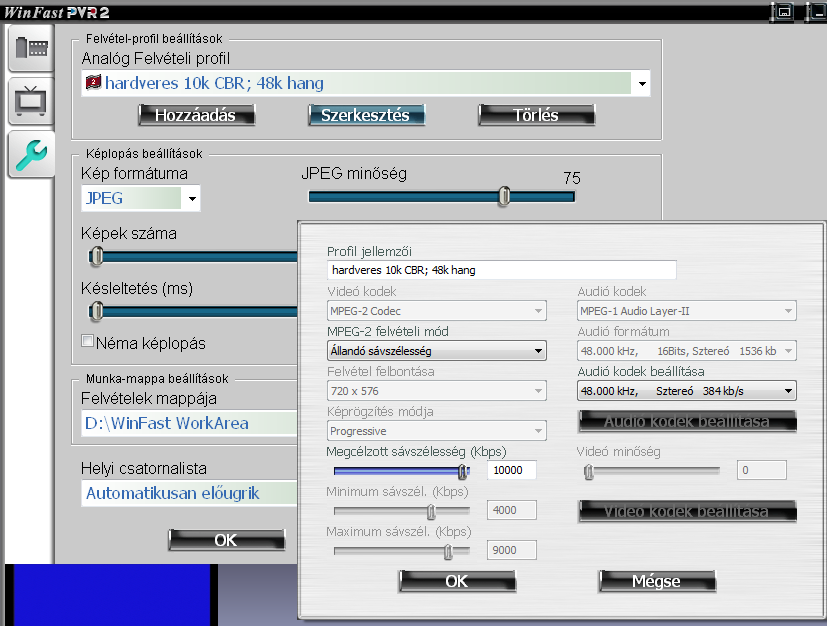Click the save icon in title bar
Viewport: 827px width, 626px height.
[784, 11]
